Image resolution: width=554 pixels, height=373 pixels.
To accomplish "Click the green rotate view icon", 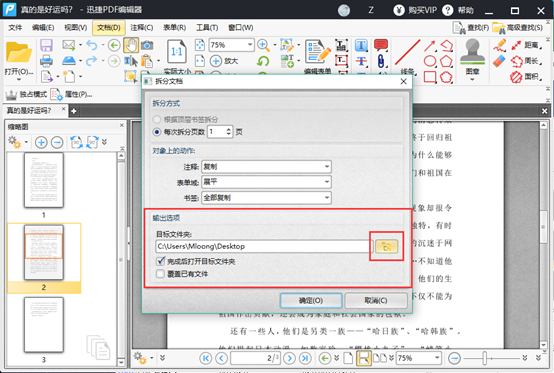I will click(263, 61).
